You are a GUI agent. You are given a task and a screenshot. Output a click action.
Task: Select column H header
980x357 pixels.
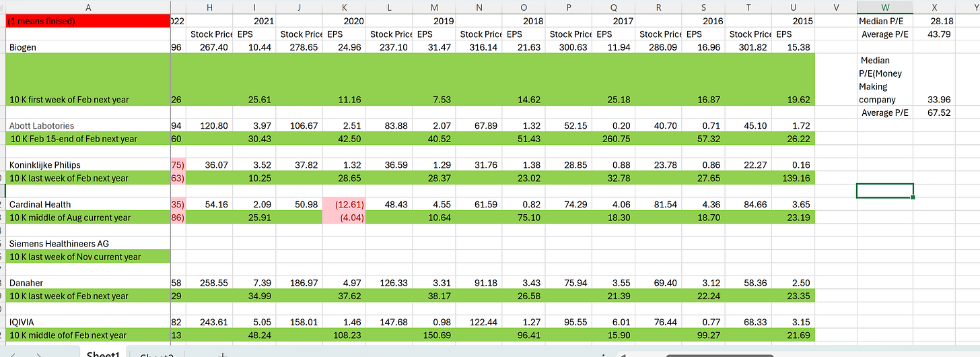211,7
